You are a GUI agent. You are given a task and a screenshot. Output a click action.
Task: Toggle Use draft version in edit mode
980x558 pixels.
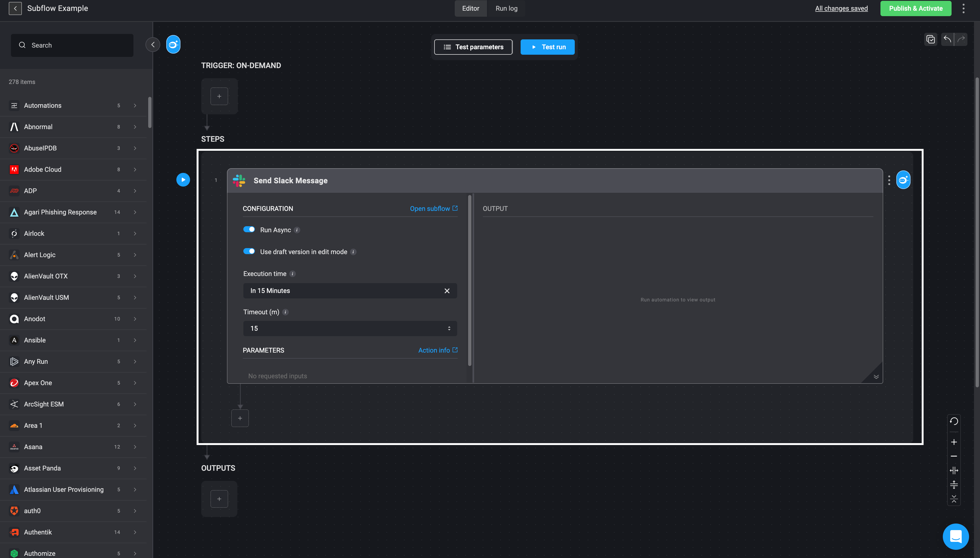point(249,251)
